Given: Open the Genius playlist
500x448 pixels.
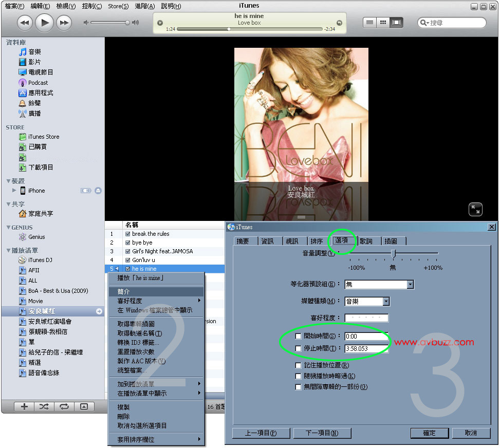Looking at the screenshot, I should (31, 237).
